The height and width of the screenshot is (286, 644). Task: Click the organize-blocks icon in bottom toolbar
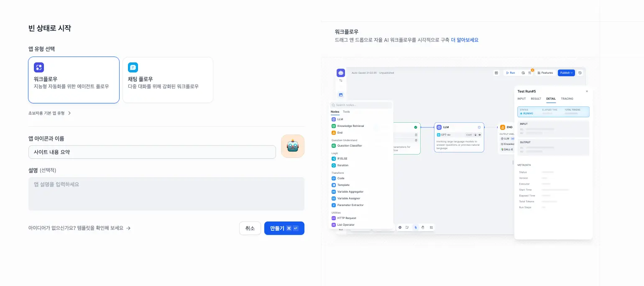point(431,227)
